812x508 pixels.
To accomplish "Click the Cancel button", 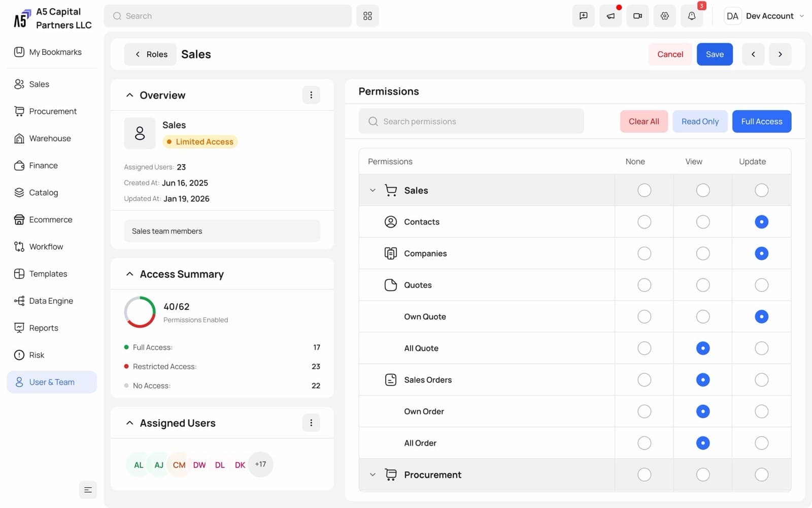I will pos(670,54).
